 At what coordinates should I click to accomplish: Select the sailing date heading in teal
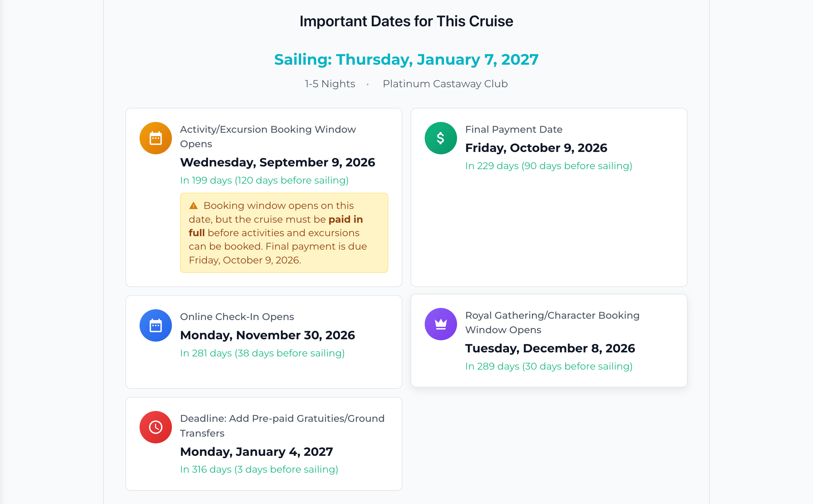click(x=406, y=60)
